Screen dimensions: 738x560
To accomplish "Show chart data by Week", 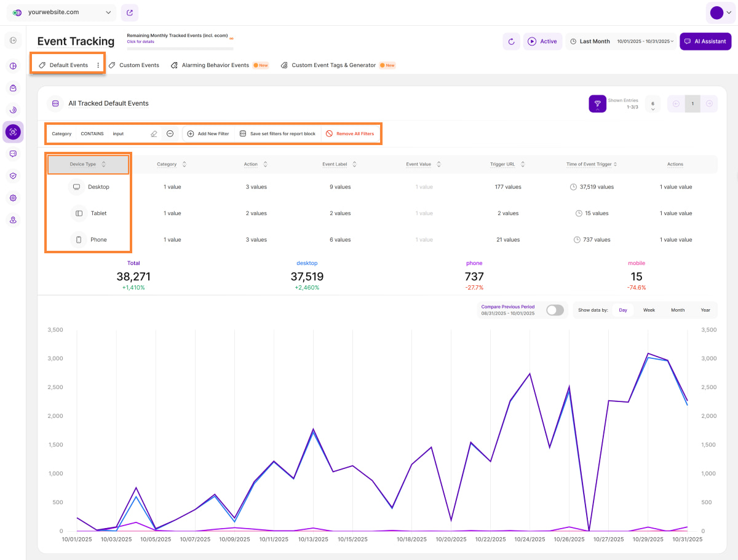I will click(x=649, y=310).
